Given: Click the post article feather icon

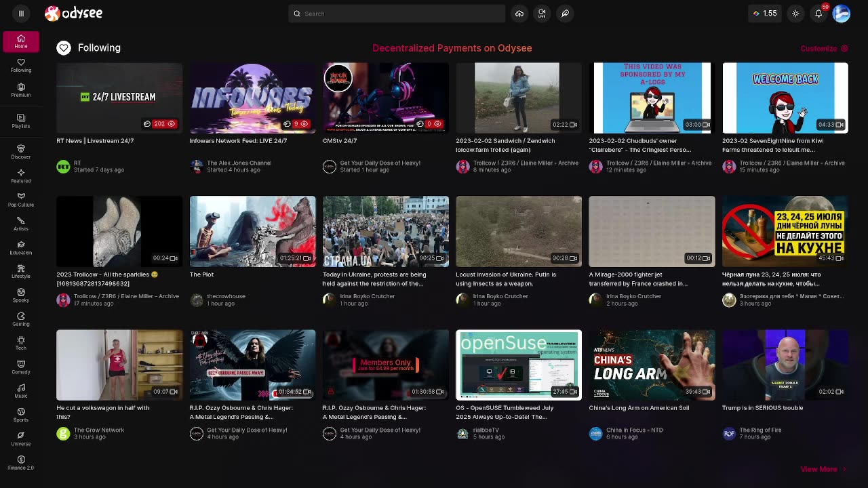Looking at the screenshot, I should point(565,14).
